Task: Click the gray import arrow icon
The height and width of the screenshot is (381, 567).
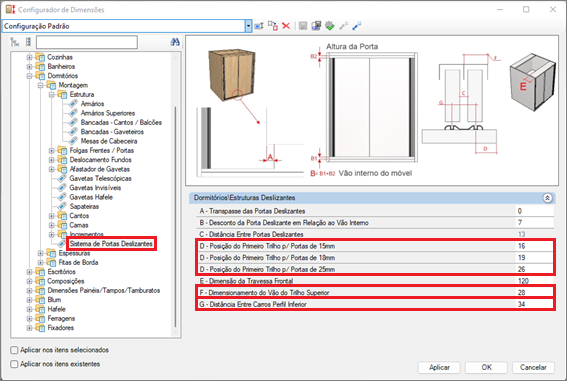Action: (x=343, y=26)
